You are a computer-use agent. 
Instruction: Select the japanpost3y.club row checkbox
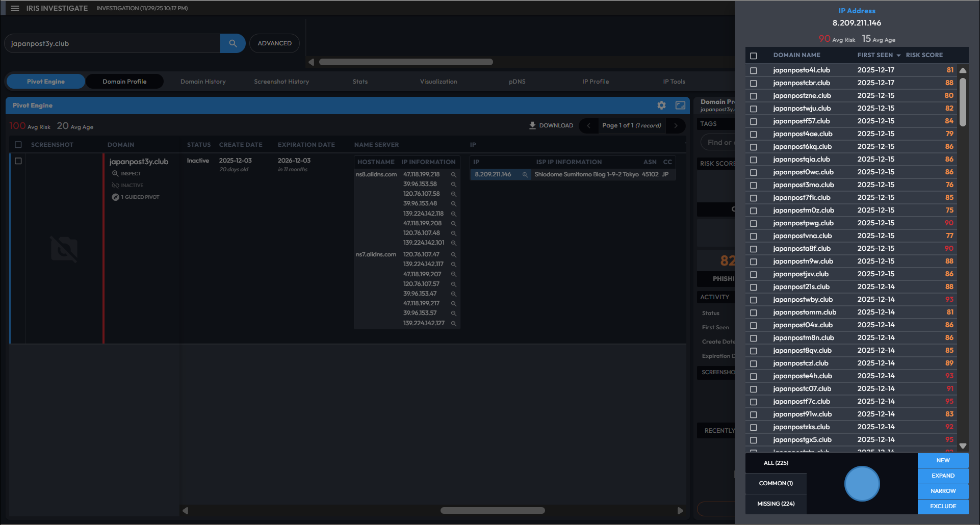tap(18, 161)
